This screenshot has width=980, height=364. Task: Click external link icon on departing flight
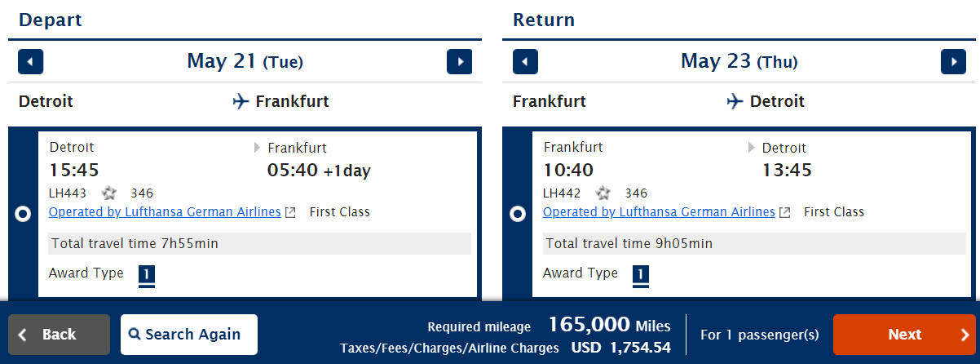(290, 212)
